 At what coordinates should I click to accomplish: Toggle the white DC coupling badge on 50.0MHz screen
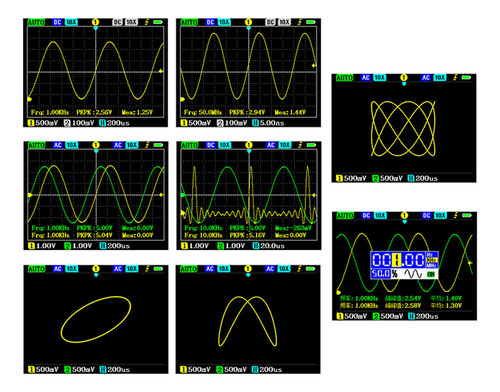coord(270,22)
